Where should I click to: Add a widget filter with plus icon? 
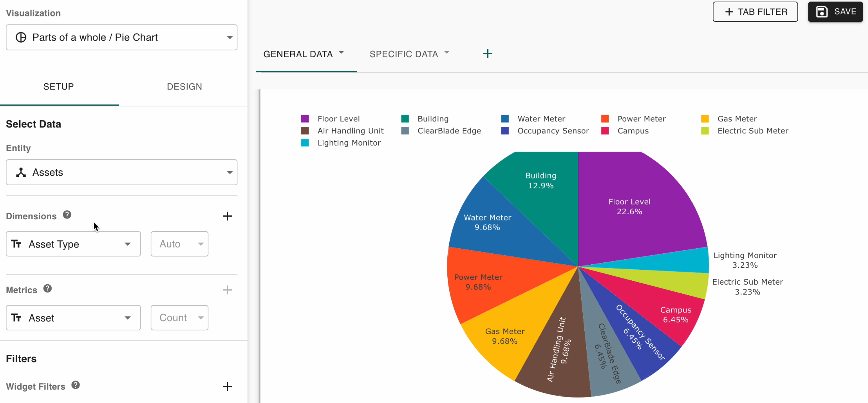click(x=227, y=386)
